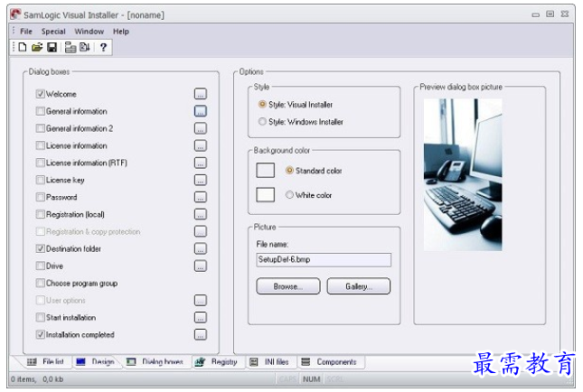Click the File name input field
This screenshot has height=392, width=583.
(x=324, y=260)
